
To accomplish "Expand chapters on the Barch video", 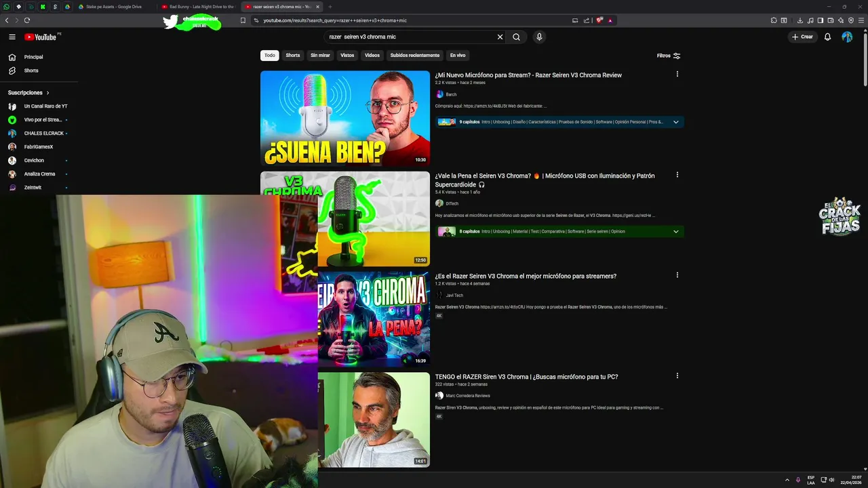I will [676, 122].
